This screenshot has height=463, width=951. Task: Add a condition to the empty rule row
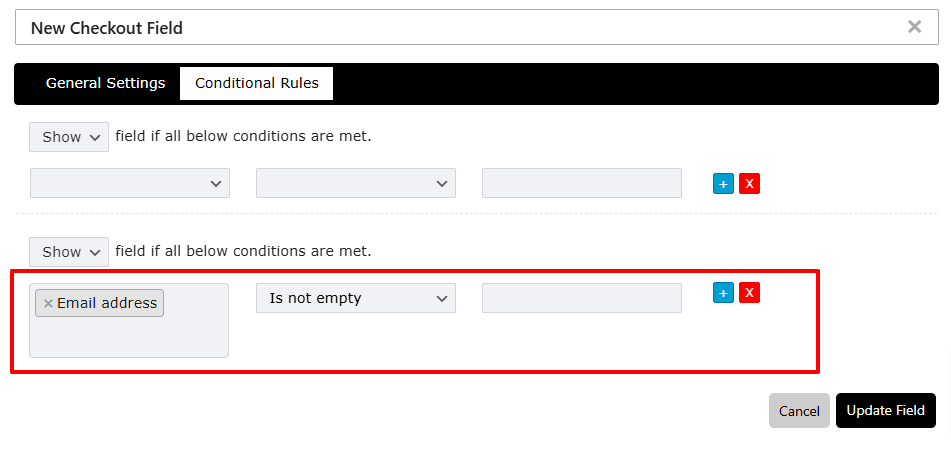pyautogui.click(x=723, y=184)
